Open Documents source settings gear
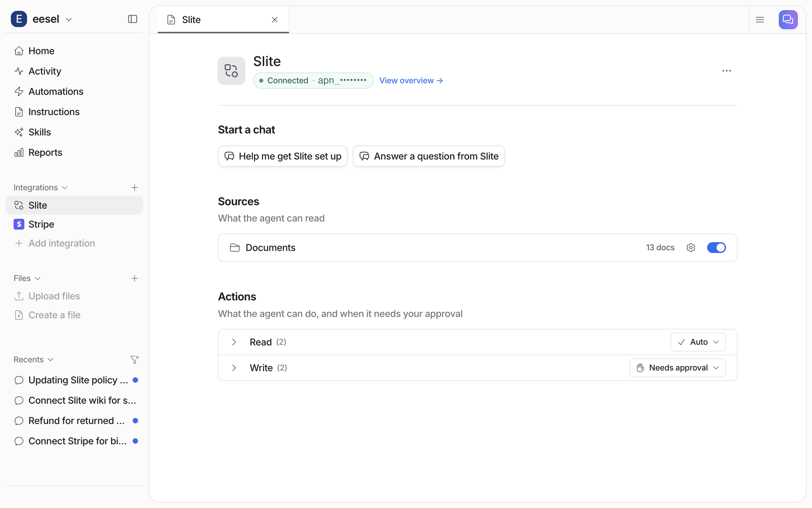The image size is (812, 508). (x=691, y=248)
